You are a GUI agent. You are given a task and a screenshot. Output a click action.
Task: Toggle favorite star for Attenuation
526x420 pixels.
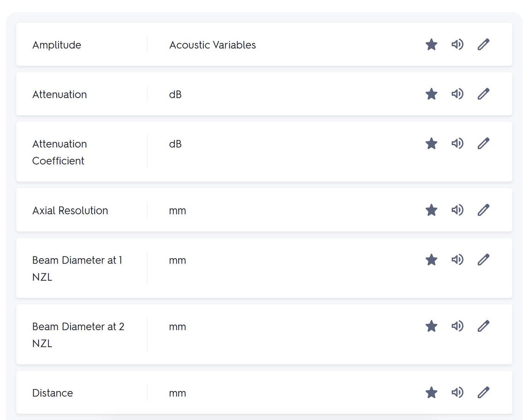[431, 94]
